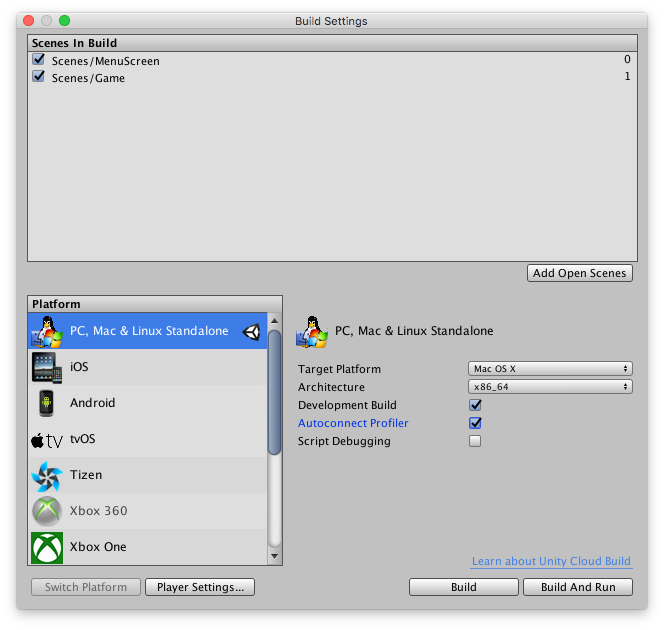
Task: Click the iOS platform device icon
Action: tap(47, 368)
